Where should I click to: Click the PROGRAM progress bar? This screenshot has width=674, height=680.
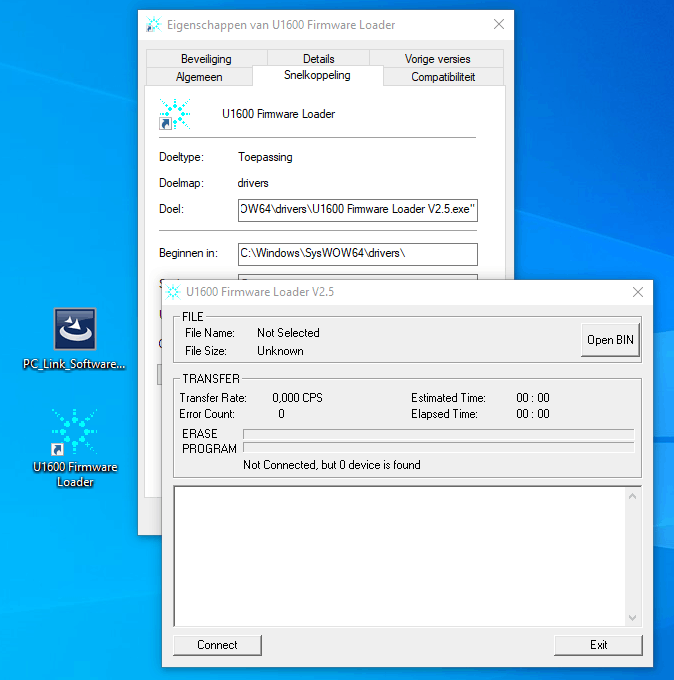[x=438, y=448]
